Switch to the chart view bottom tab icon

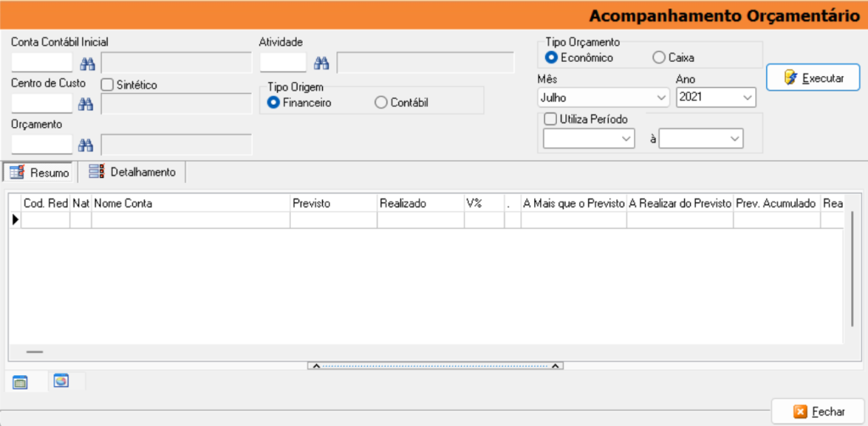(61, 381)
